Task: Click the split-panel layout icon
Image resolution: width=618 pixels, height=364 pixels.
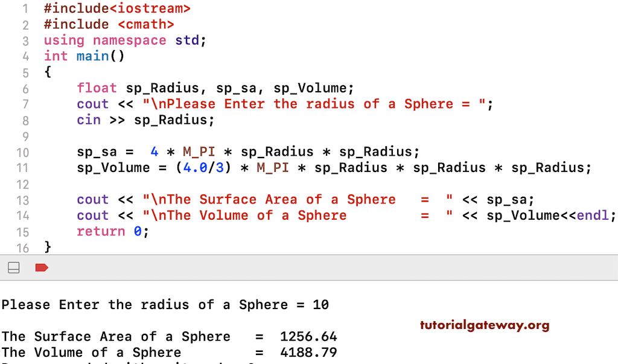Action: pyautogui.click(x=13, y=268)
